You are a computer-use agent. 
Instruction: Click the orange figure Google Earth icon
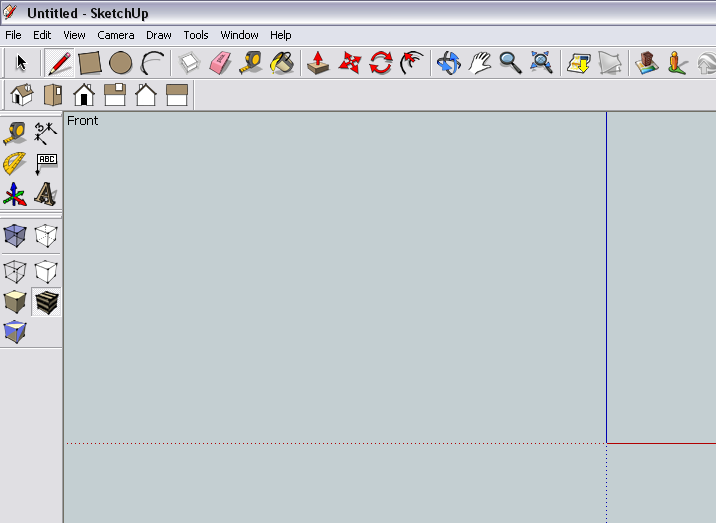678,63
